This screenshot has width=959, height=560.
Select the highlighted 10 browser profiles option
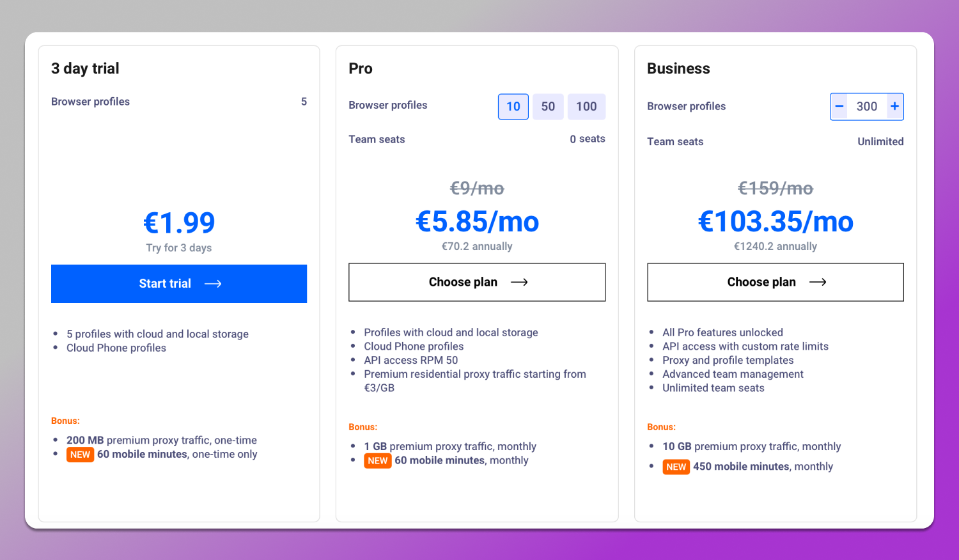click(513, 106)
